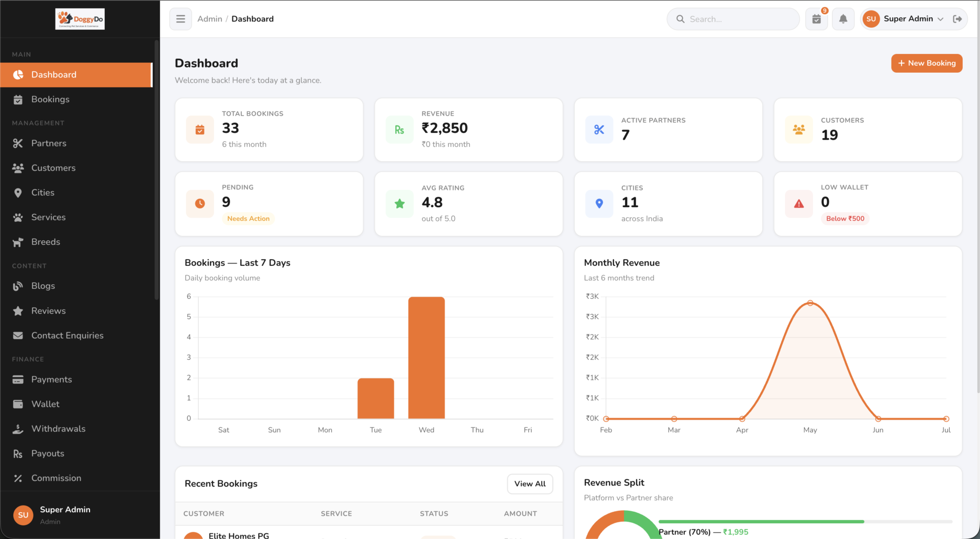
Task: Click the Dashboard pie-chart icon in sidebar
Action: click(x=18, y=75)
